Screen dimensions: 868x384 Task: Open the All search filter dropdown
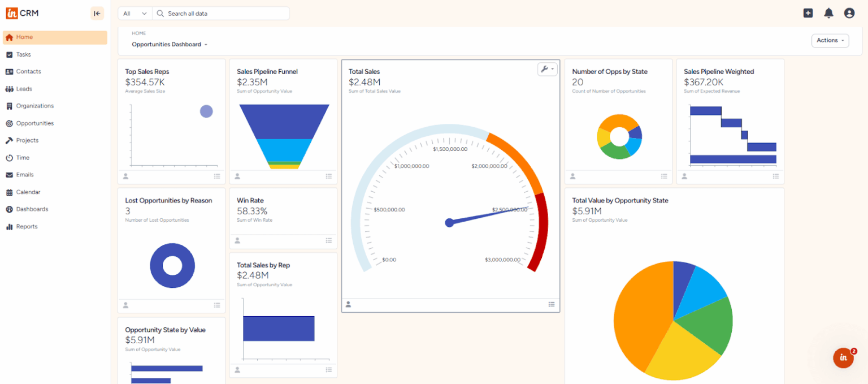pos(134,12)
